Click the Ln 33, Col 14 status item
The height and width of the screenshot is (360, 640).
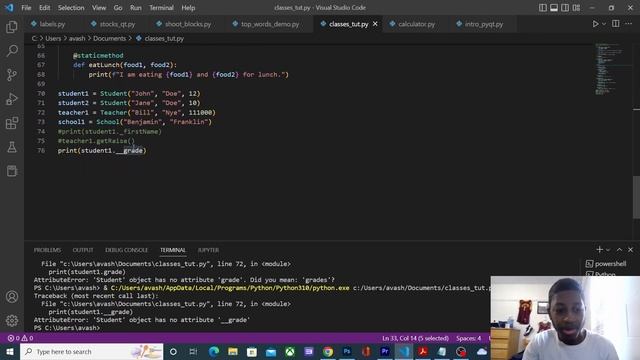pyautogui.click(x=416, y=338)
